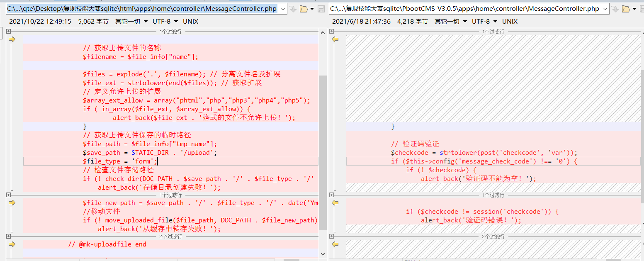Click line alert_back('存储目录创建失败！')

(x=159, y=188)
